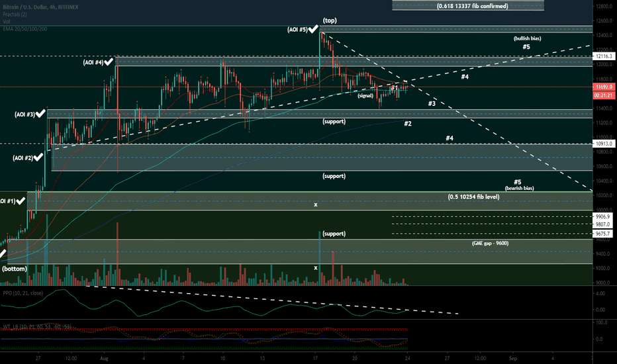Click the checkmark beside AOI #4
This screenshot has width=617, height=364.
click(109, 62)
